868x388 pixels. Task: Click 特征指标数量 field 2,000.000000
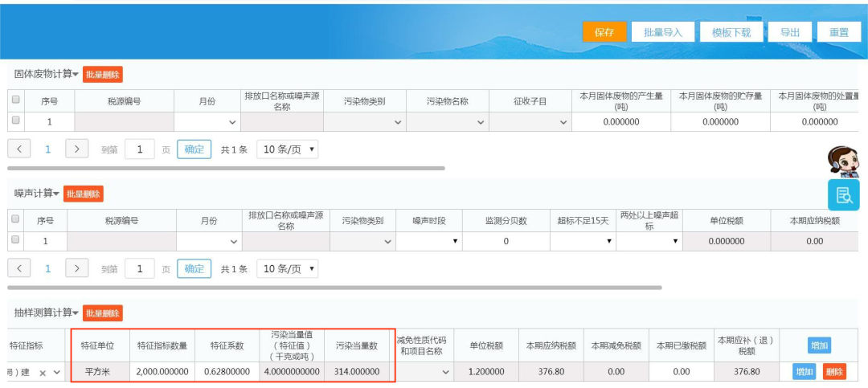[x=162, y=372]
